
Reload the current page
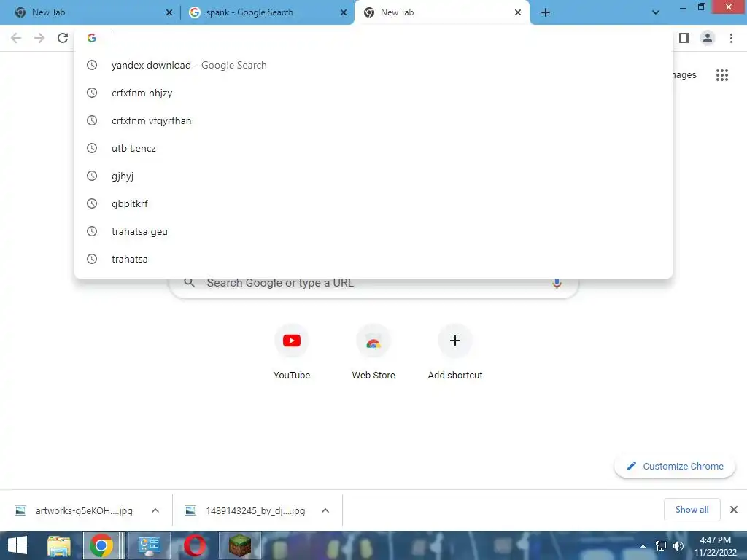click(x=63, y=38)
